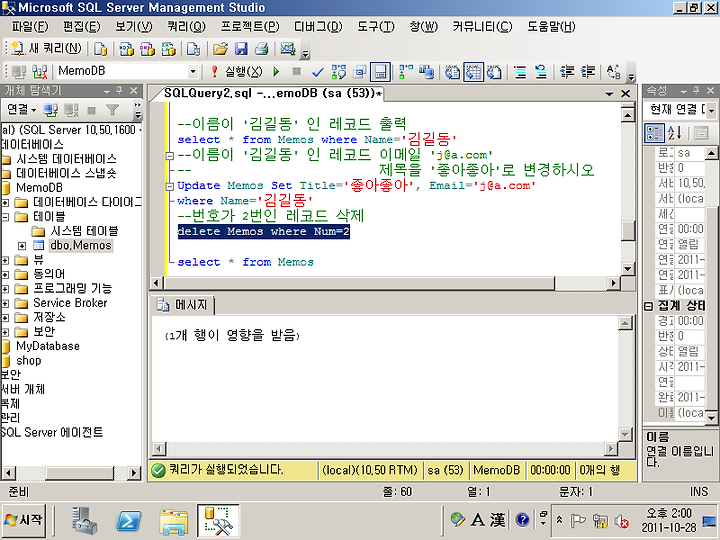Click Object Explorer connect icon

click(51, 110)
